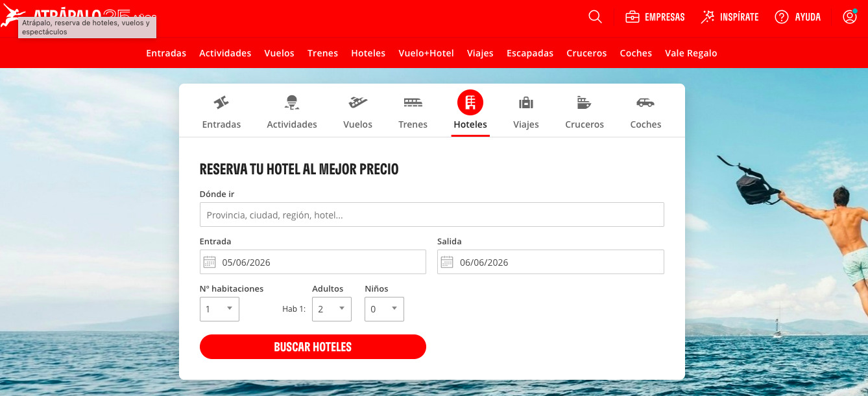Viewport: 868px width, 396px height.
Task: Open Vuelos in the top navigation
Action: [x=280, y=53]
